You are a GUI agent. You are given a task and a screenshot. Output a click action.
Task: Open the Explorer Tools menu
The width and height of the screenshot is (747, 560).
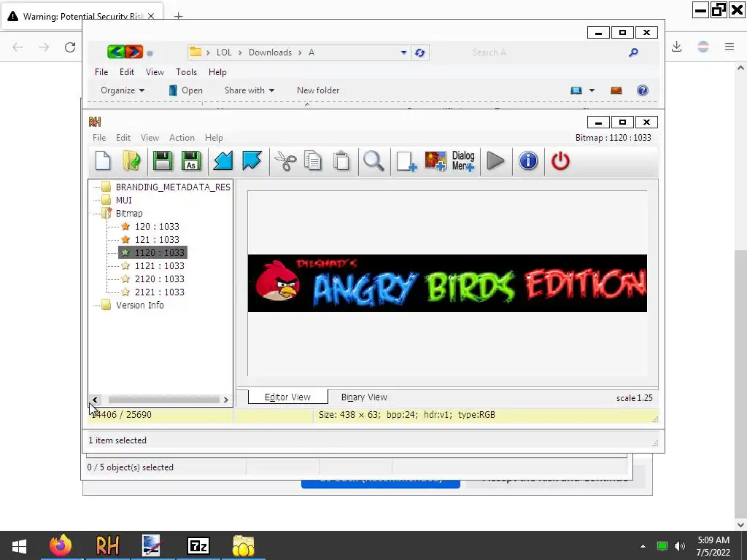[186, 72]
